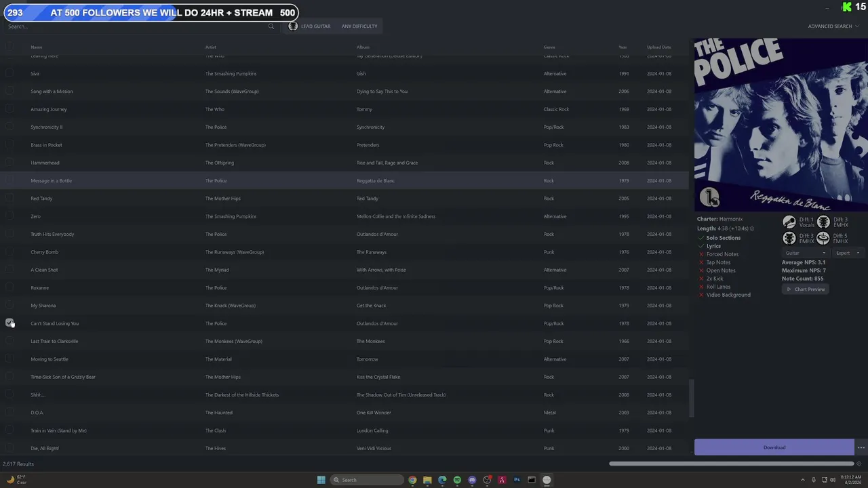Sort by the Album column header
Image resolution: width=868 pixels, height=488 pixels.
[x=363, y=47]
